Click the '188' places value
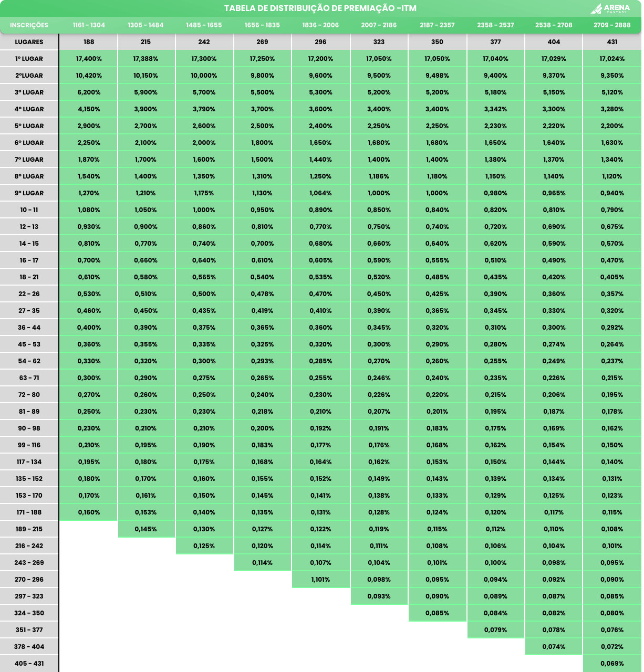 click(89, 42)
